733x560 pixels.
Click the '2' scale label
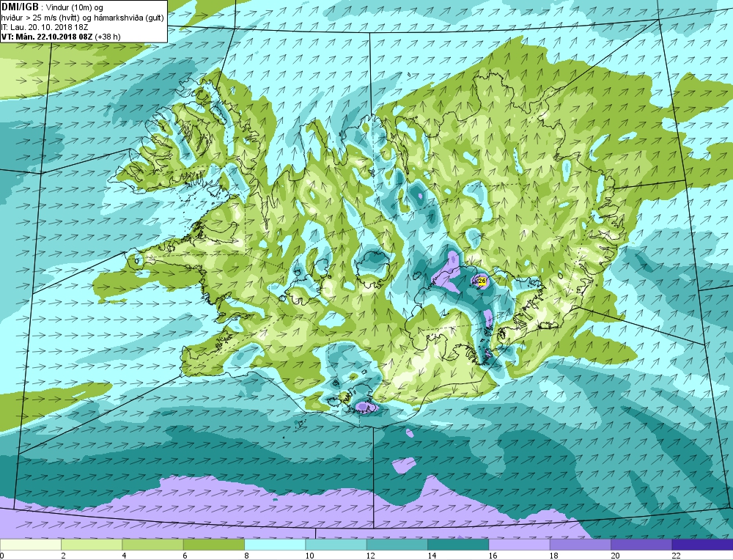pos(63,556)
